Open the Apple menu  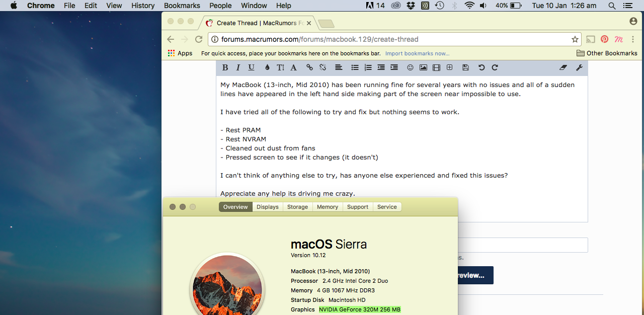(14, 6)
